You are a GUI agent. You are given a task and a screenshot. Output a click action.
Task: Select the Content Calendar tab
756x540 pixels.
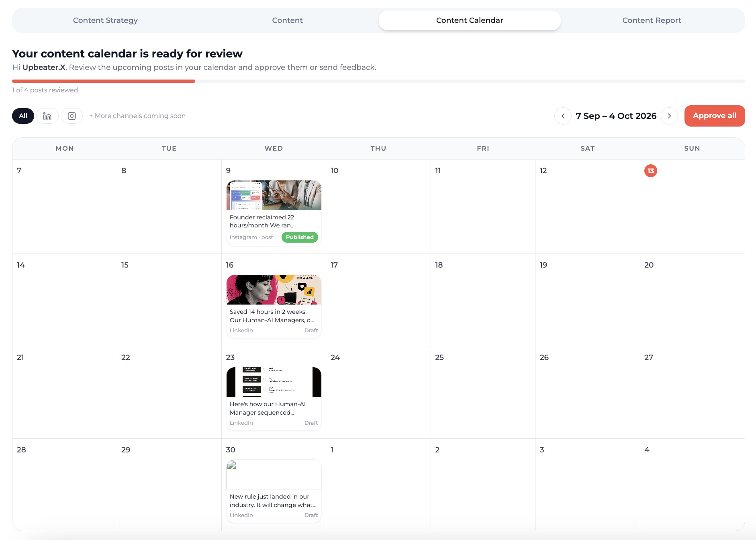click(470, 20)
